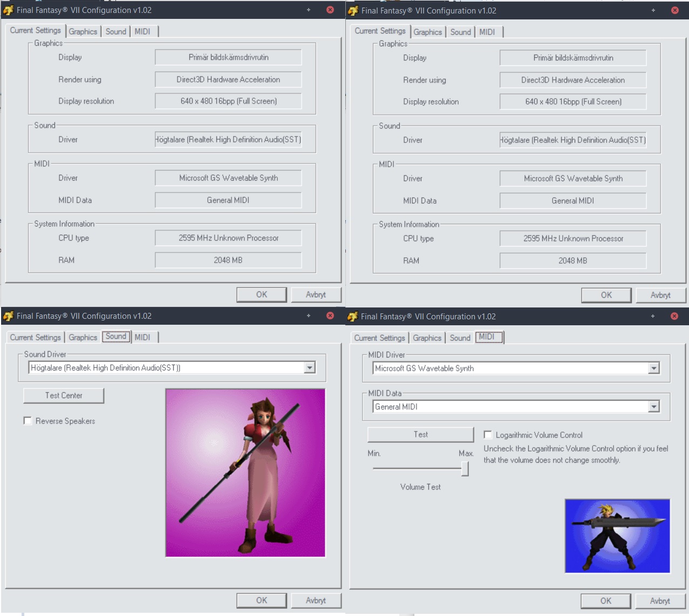
Task: Close the Sound tab window with the red X
Action: tap(330, 316)
